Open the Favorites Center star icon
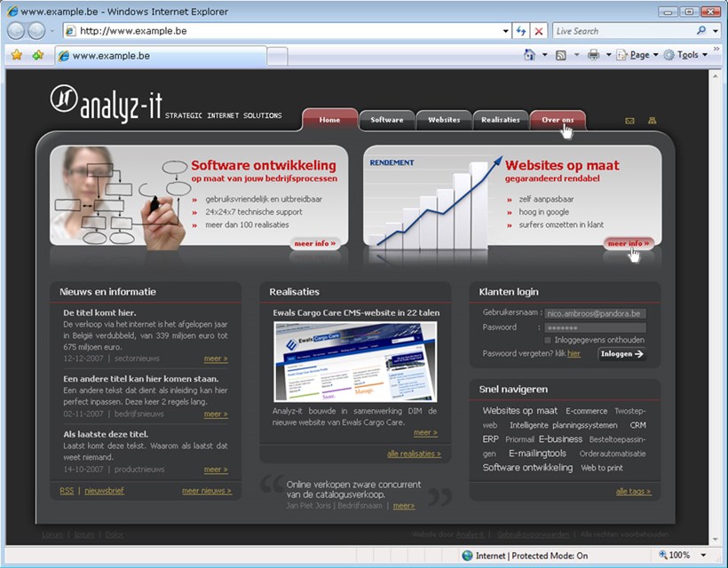Screen dimensions: 728x568 (16, 55)
